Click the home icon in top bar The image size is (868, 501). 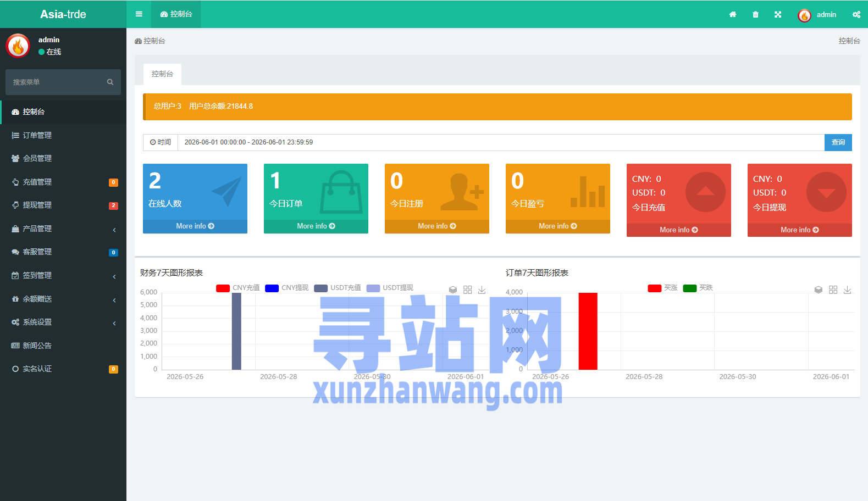pyautogui.click(x=733, y=15)
